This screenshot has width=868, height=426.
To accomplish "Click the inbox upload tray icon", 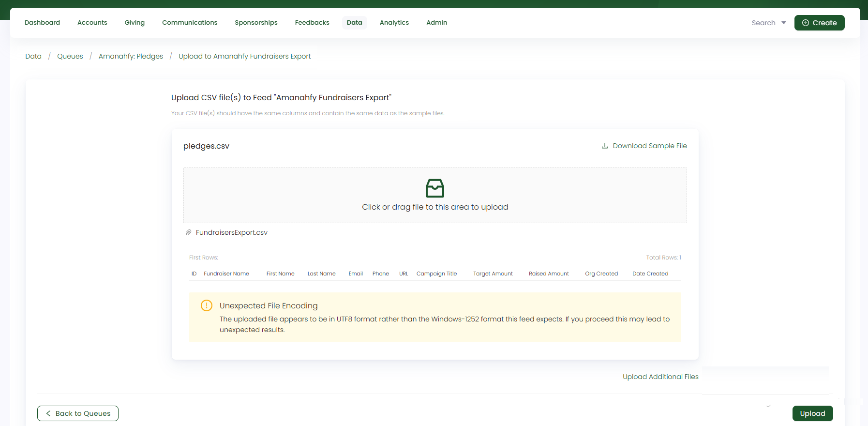I will (435, 188).
